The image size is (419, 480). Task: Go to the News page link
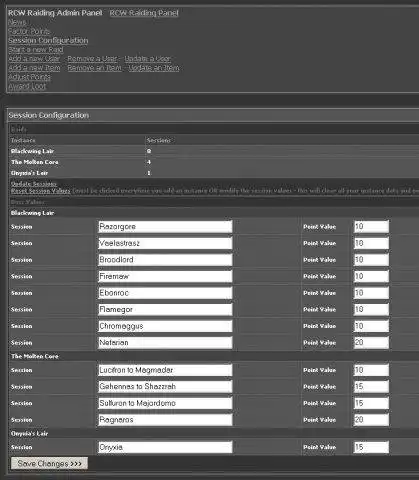17,22
